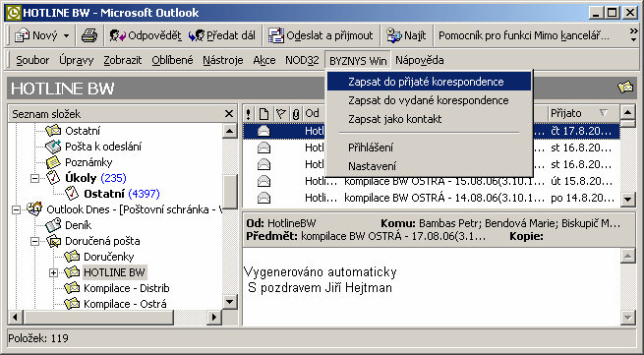Select the Doručená pošta folder

pyautogui.click(x=102, y=241)
